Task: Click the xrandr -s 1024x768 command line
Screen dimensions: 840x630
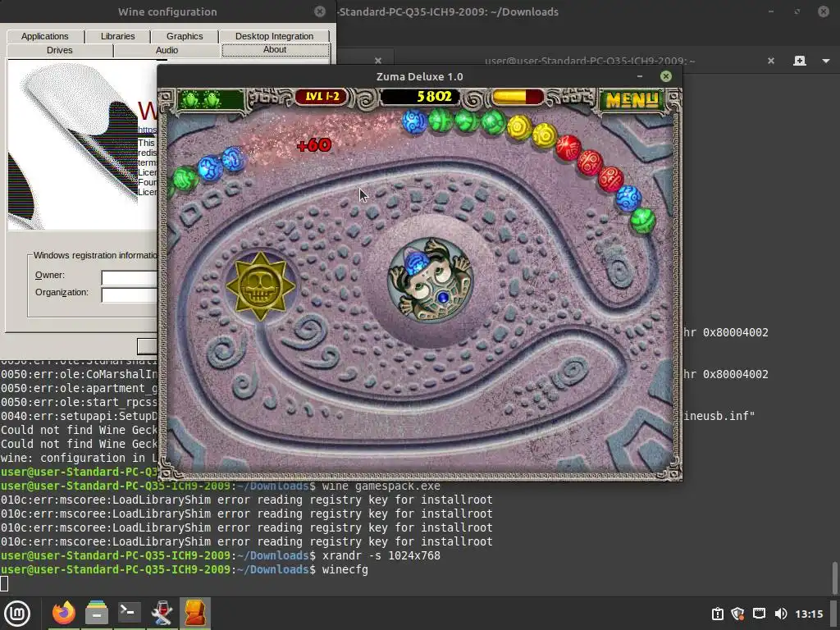Action: tap(381, 555)
